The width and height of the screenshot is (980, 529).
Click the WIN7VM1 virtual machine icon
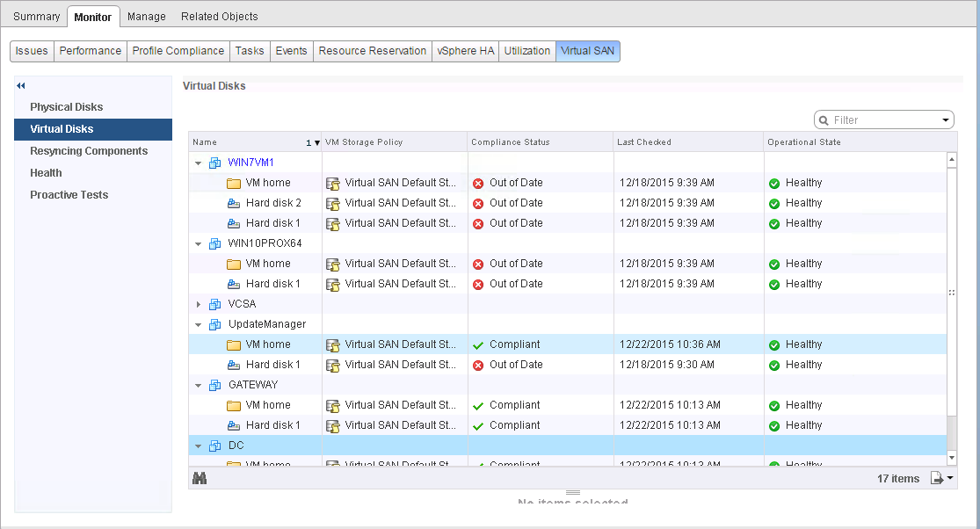coord(215,163)
